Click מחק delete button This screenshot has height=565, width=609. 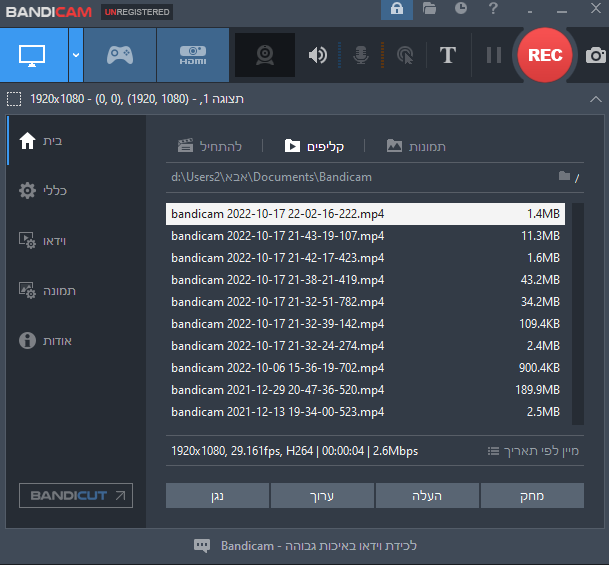click(x=532, y=496)
